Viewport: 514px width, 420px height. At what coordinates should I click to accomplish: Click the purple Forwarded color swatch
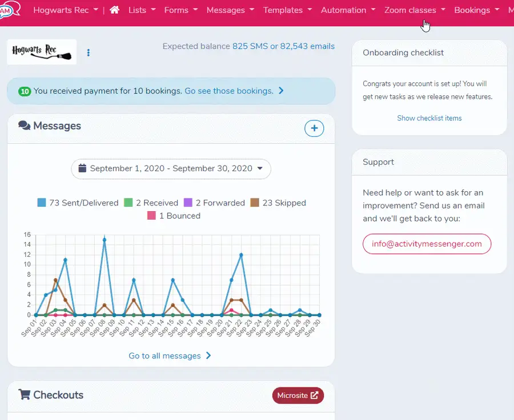188,203
